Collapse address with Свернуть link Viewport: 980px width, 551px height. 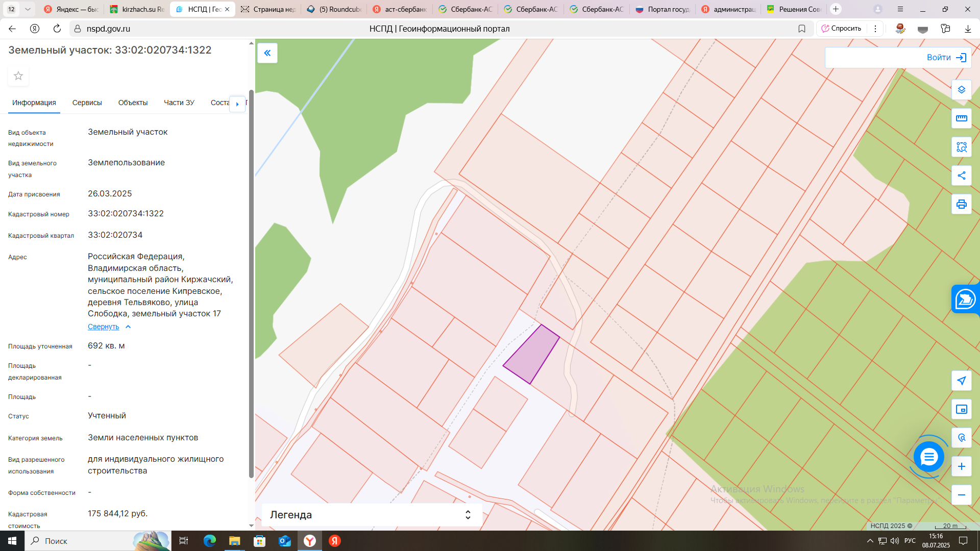click(x=104, y=327)
